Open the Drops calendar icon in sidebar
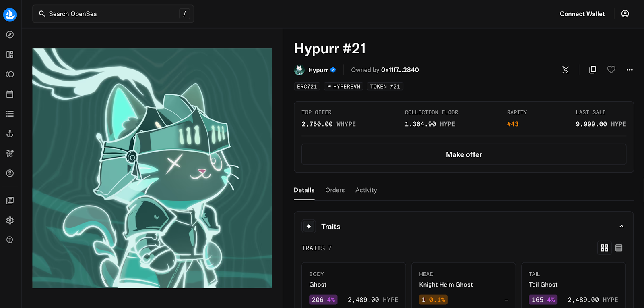 10,94
